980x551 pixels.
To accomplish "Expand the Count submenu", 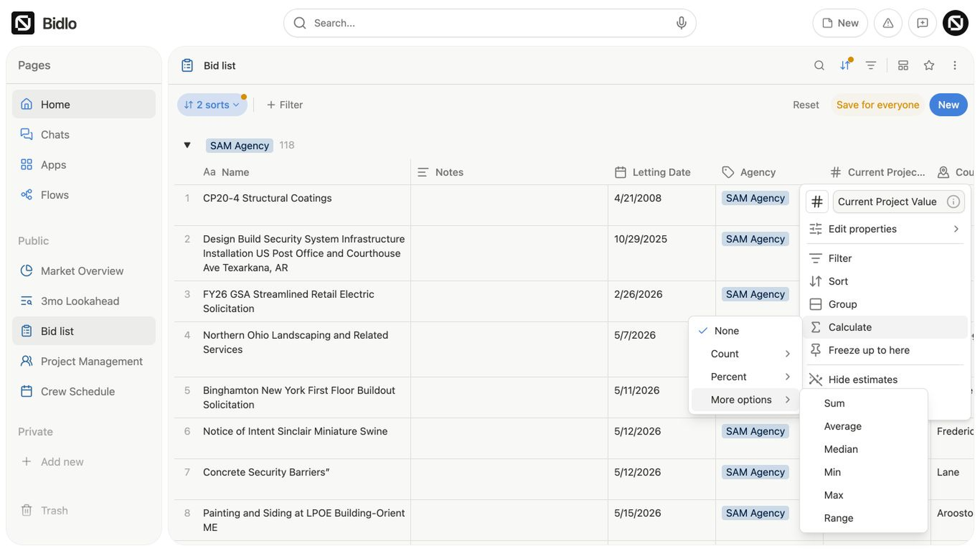I will (745, 354).
